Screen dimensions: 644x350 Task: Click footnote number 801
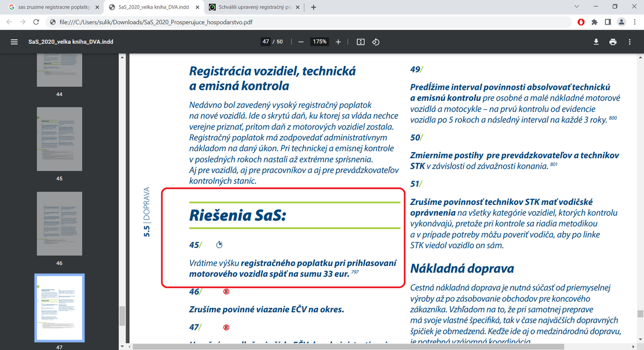[x=554, y=164]
